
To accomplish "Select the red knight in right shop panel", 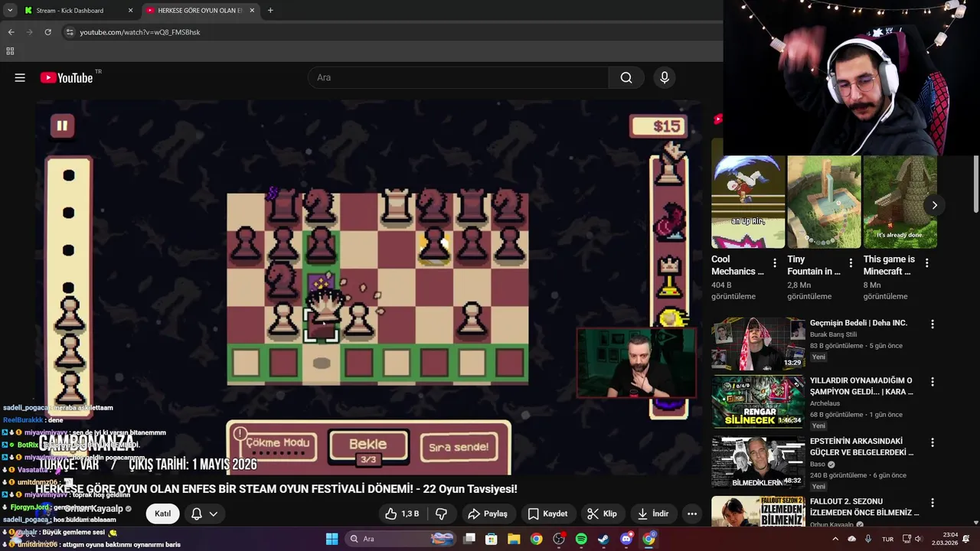I will click(x=671, y=221).
